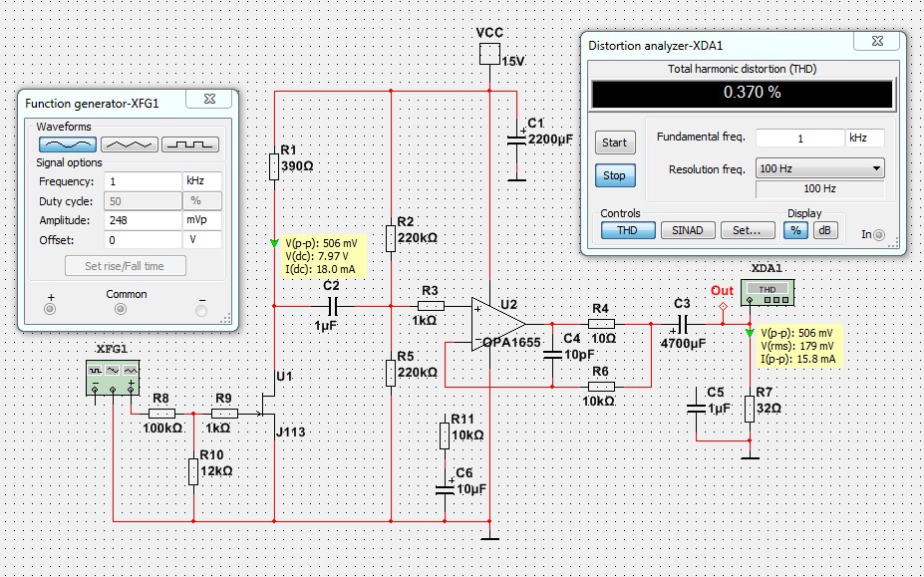Click the red Out net probe marker
924x577 pixels.
723,306
